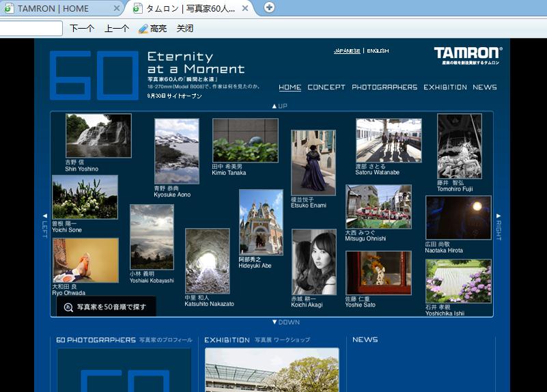
Task: Open the PHOTOGRAPHERS menu item
Action: [384, 87]
